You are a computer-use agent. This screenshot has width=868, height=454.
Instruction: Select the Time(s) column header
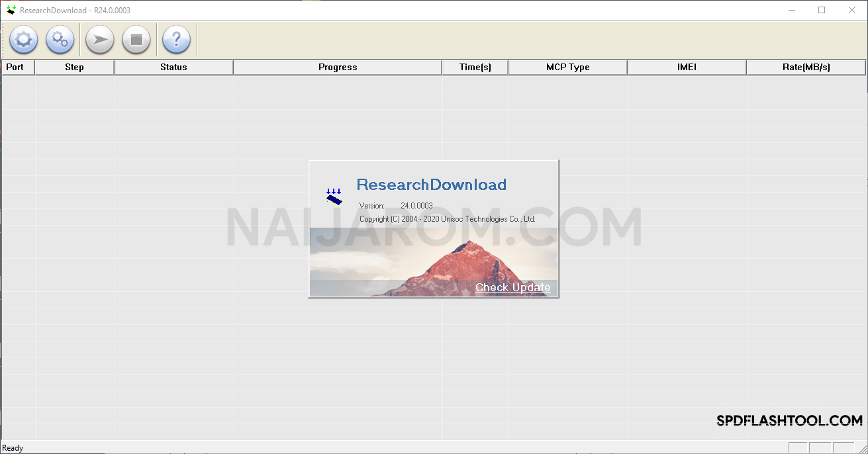(475, 67)
